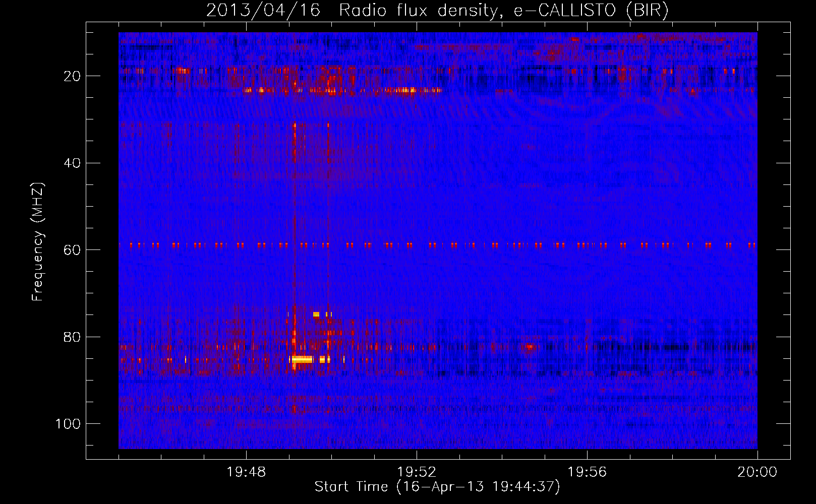This screenshot has width=816, height=504.
Task: Click the "100" frequency tick label
Action: click(x=68, y=424)
